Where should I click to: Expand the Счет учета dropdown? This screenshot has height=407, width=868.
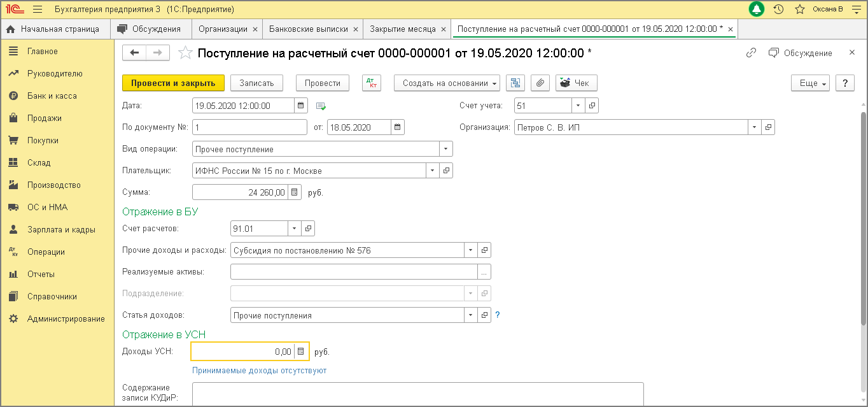578,106
